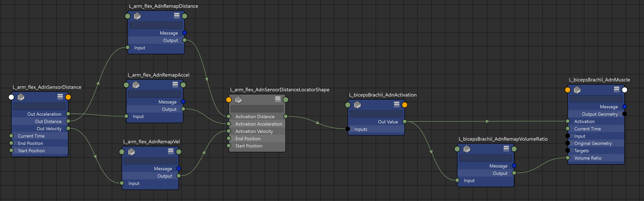Click the node icon on L_arm_flex_AdnRemapAccel header
This screenshot has width=644, height=201.
click(136, 85)
